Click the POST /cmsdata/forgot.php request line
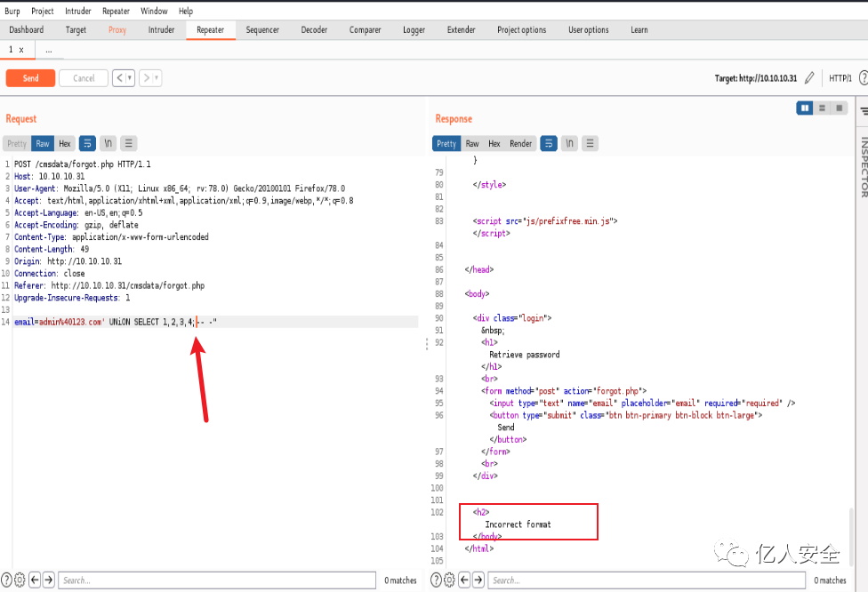This screenshot has height=592, width=868. coord(83,164)
